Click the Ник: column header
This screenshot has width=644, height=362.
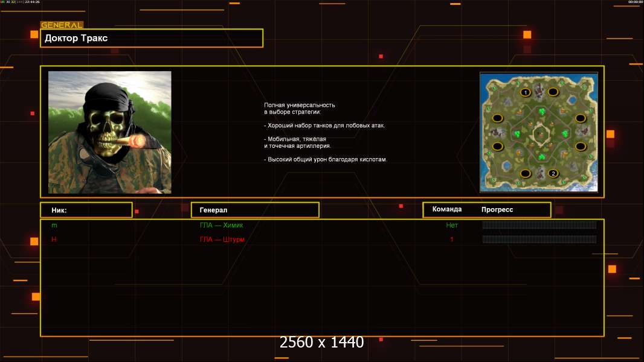86,210
